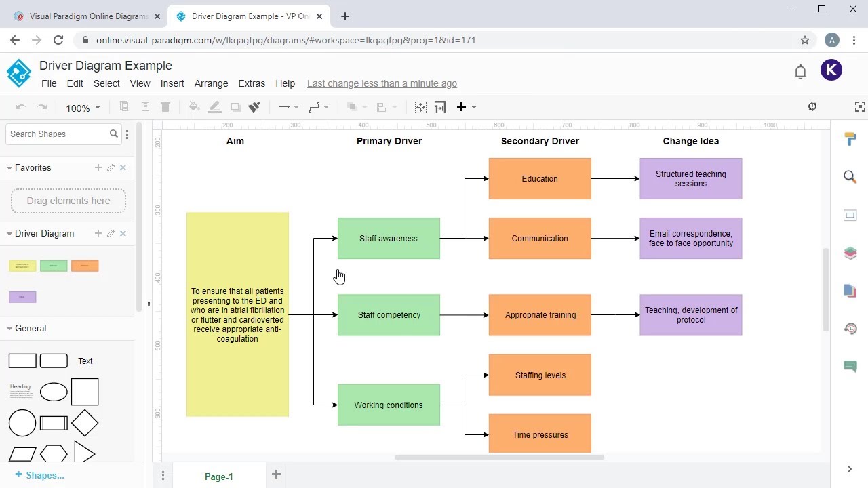Select the purple Change Idea palette shape
Screen dimensions: 868x488
pos(22,297)
